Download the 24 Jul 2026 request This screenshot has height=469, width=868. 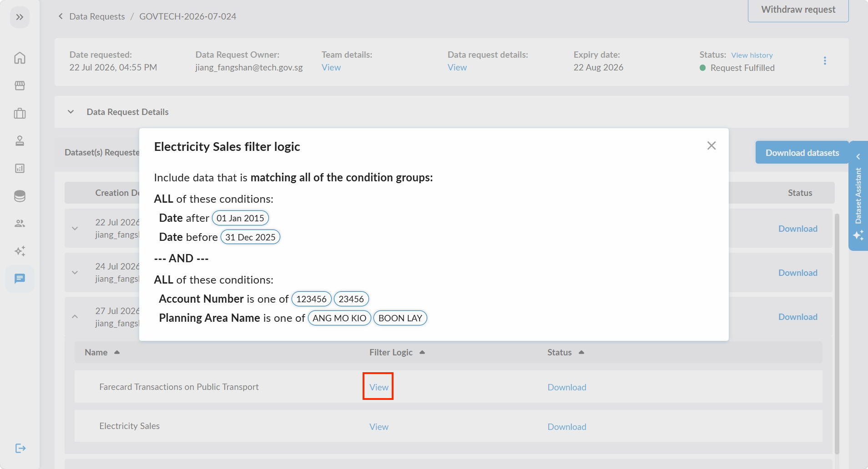coord(798,273)
